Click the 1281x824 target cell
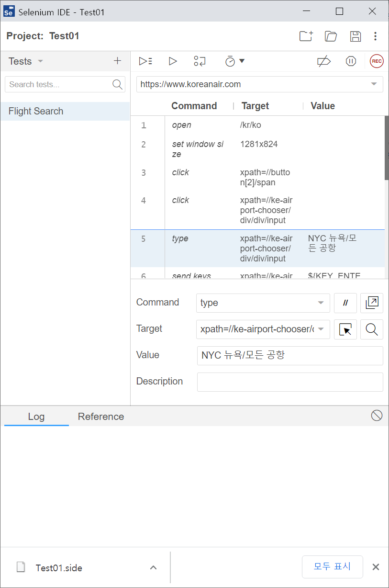Viewport: 389px width, 588px height. (259, 144)
